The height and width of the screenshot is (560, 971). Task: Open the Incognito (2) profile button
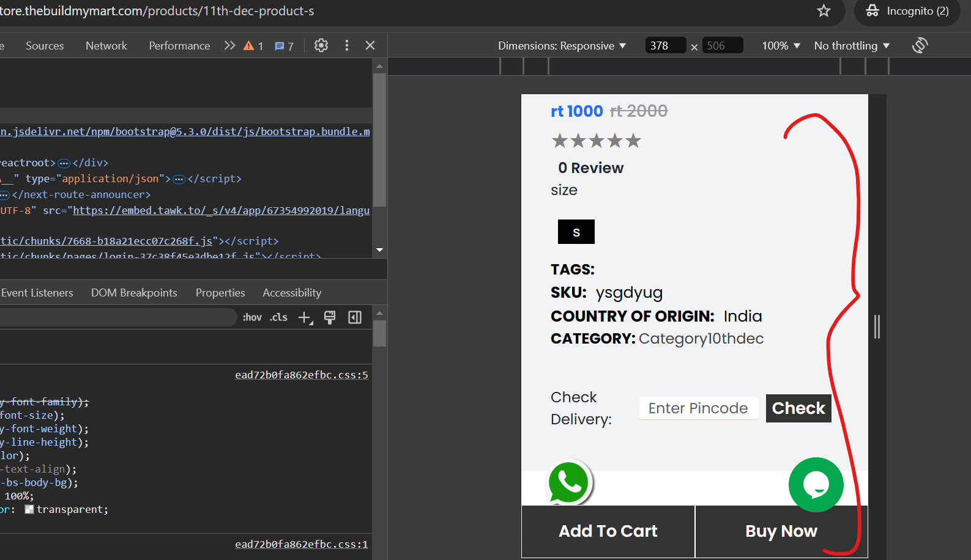[908, 11]
